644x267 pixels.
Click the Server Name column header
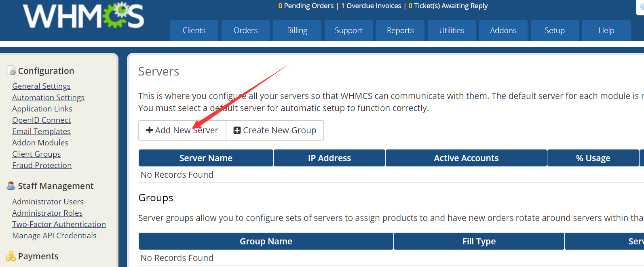click(x=206, y=158)
